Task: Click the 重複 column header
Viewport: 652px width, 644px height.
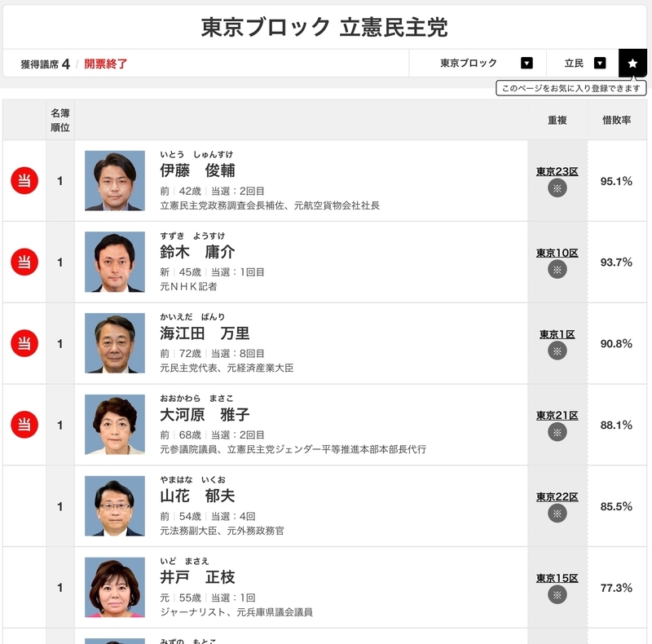Action: pyautogui.click(x=557, y=120)
